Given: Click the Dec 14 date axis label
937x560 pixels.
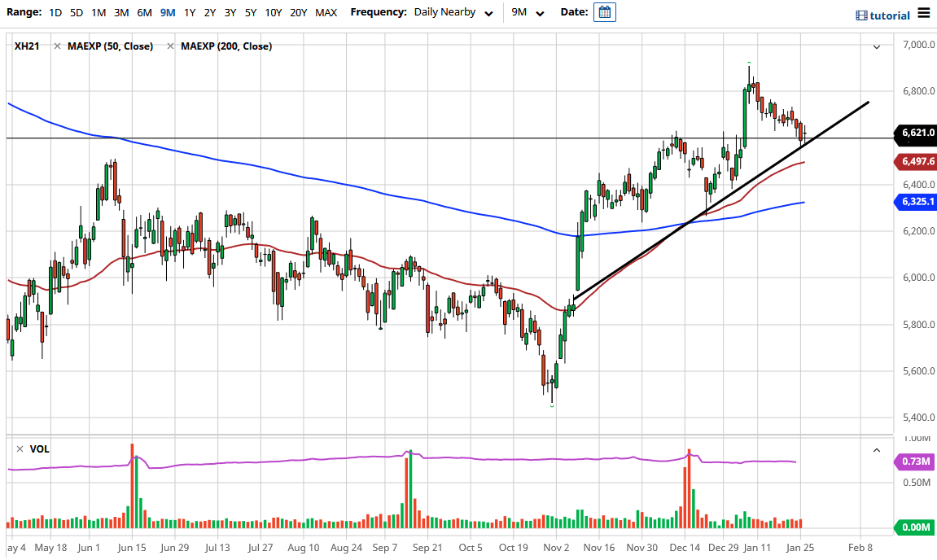Looking at the screenshot, I should tap(685, 548).
